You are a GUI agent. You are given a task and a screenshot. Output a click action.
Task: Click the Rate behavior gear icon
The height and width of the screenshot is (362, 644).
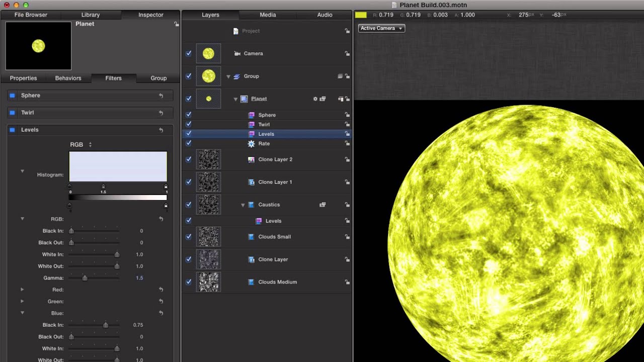[252, 144]
